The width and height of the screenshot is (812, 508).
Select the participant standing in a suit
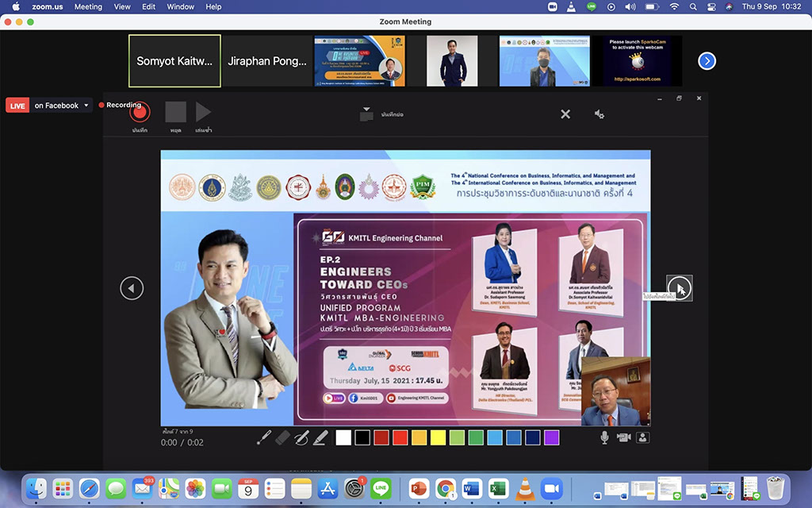point(452,60)
